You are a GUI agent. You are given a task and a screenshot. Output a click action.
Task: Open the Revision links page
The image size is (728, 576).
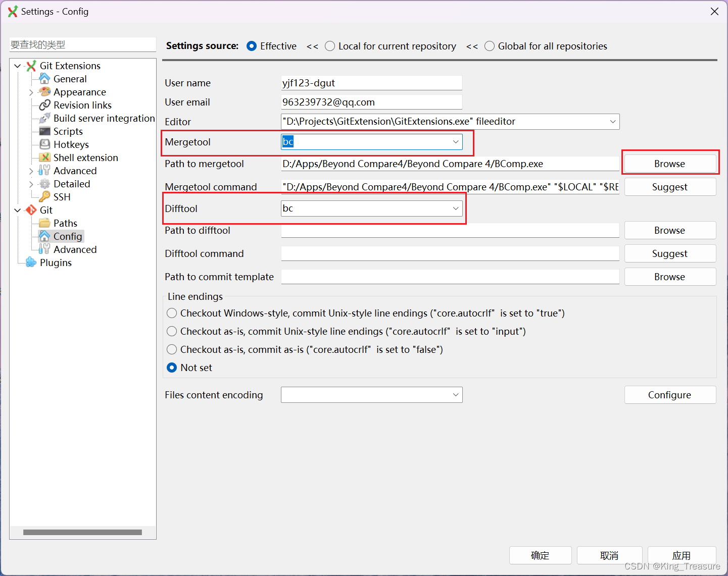click(82, 105)
